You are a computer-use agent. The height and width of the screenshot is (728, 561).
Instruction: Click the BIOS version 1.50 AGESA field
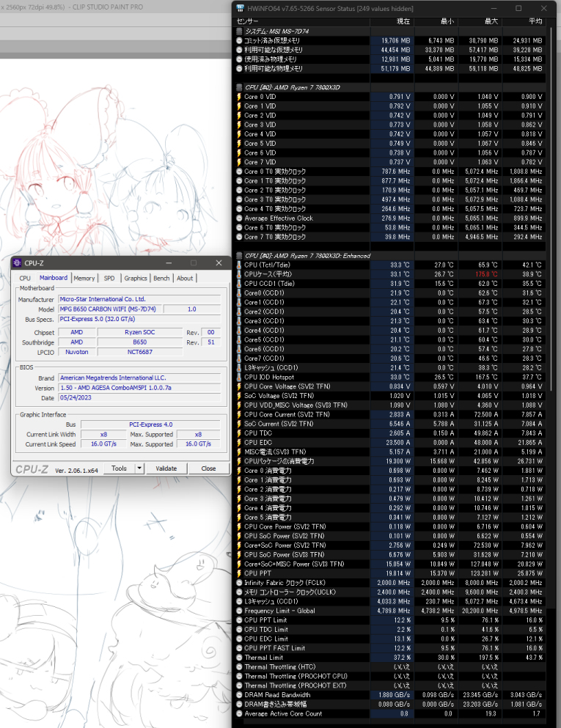[x=139, y=388]
